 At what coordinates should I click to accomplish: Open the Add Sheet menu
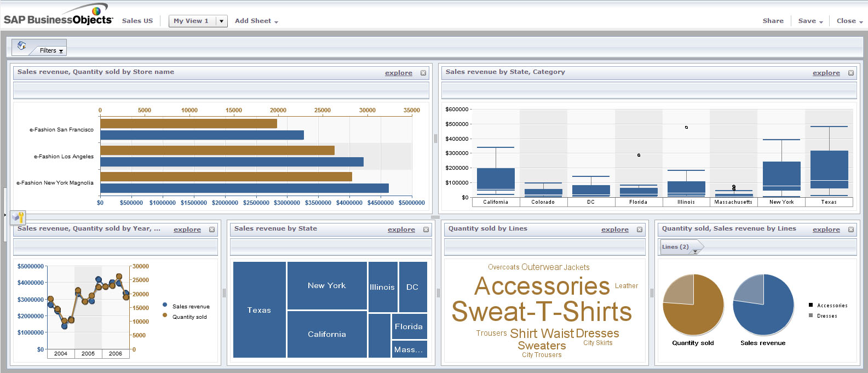(x=256, y=21)
